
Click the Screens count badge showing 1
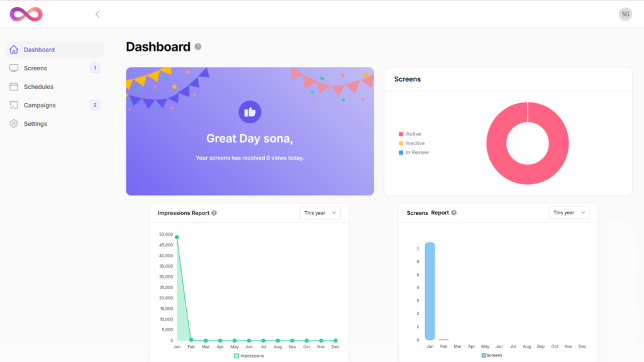point(95,68)
